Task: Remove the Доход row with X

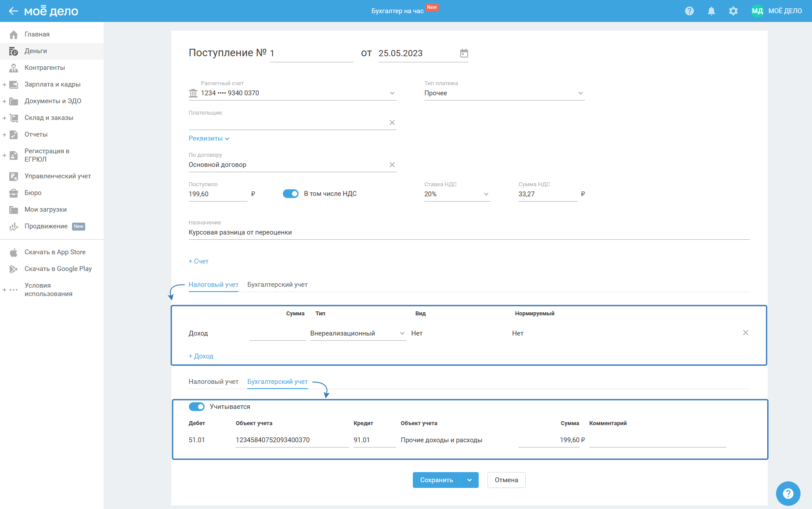Action: click(745, 332)
